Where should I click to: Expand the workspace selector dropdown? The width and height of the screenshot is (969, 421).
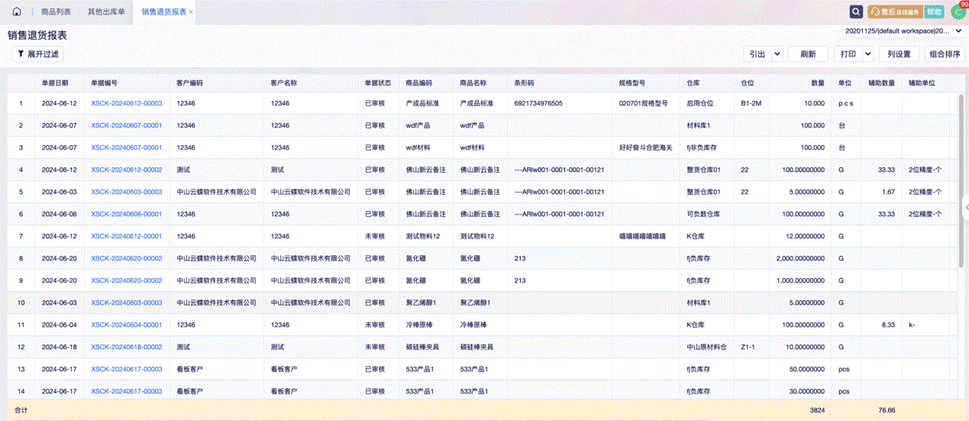(x=959, y=32)
